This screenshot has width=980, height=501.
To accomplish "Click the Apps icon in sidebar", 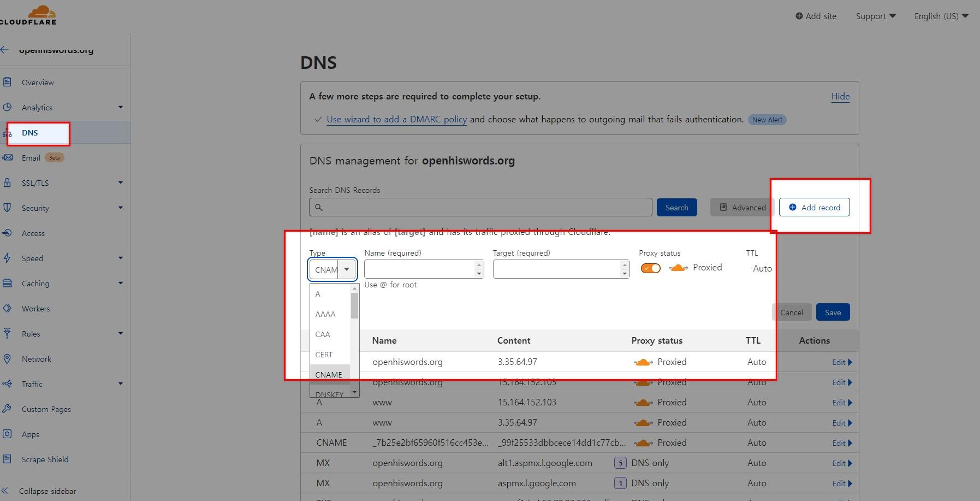I will 7,434.
